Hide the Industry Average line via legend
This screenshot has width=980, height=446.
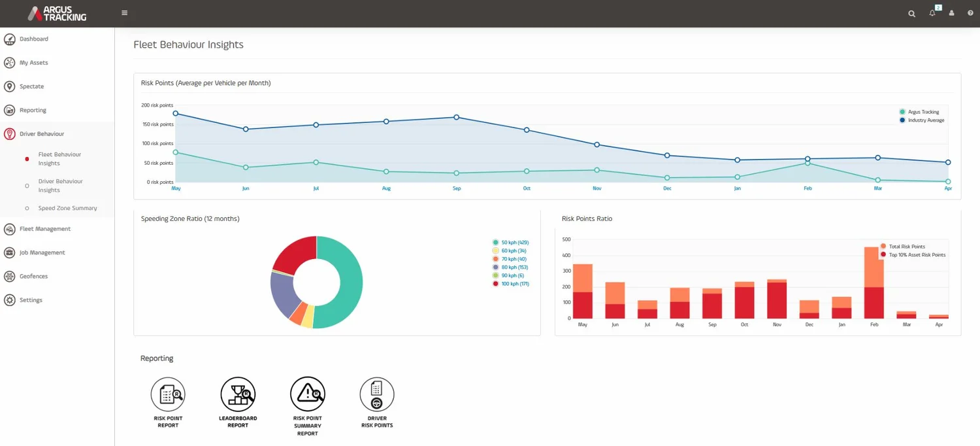click(x=924, y=120)
